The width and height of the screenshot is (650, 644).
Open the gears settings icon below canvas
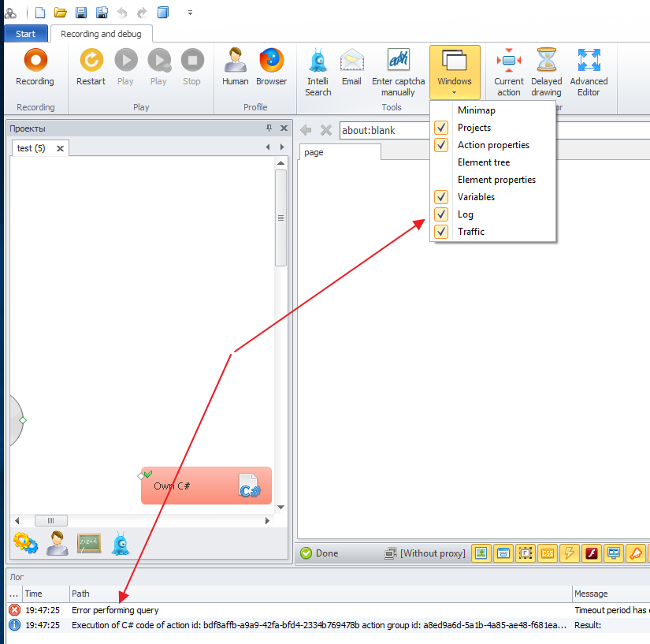(25, 543)
